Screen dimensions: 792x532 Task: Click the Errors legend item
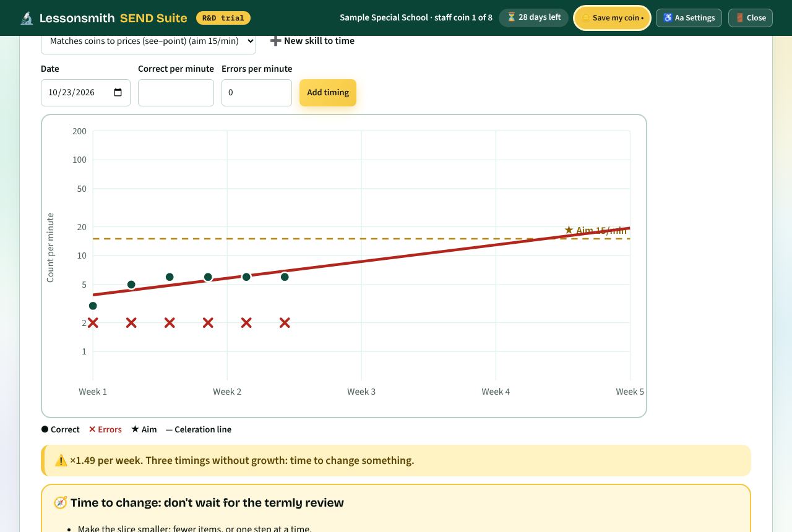(105, 429)
